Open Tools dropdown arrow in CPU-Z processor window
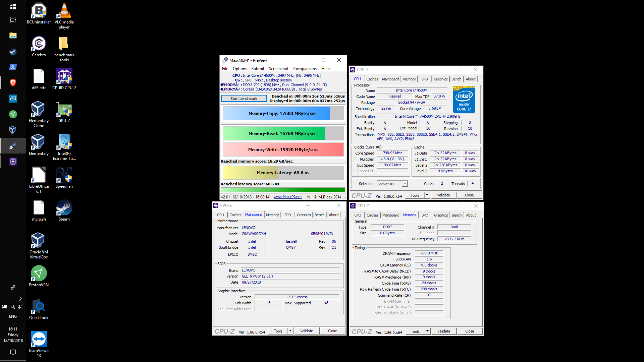 click(427, 195)
